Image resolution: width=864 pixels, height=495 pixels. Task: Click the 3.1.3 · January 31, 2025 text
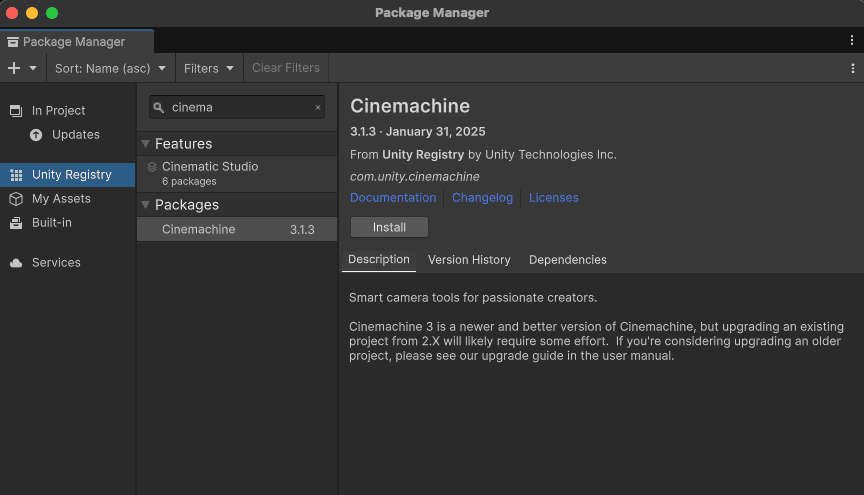tap(418, 132)
